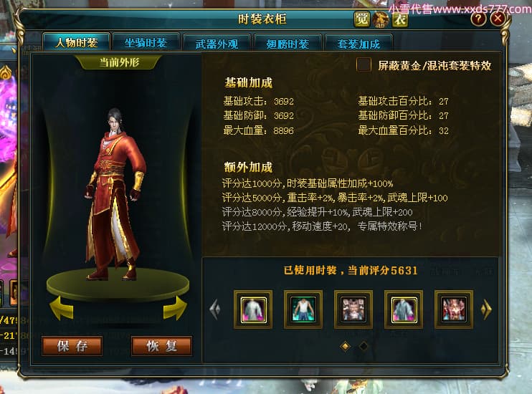Click the 保存 save button
This screenshot has height=394, width=532.
(72, 346)
